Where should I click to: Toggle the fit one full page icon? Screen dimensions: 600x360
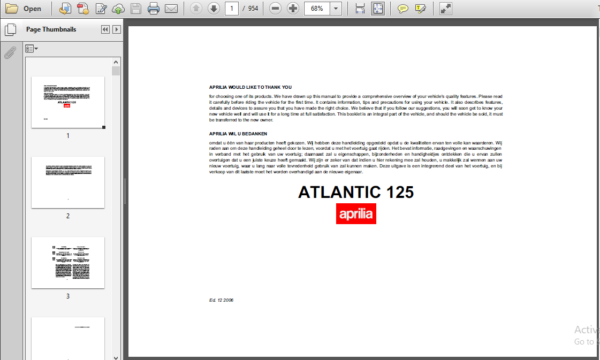[378, 8]
